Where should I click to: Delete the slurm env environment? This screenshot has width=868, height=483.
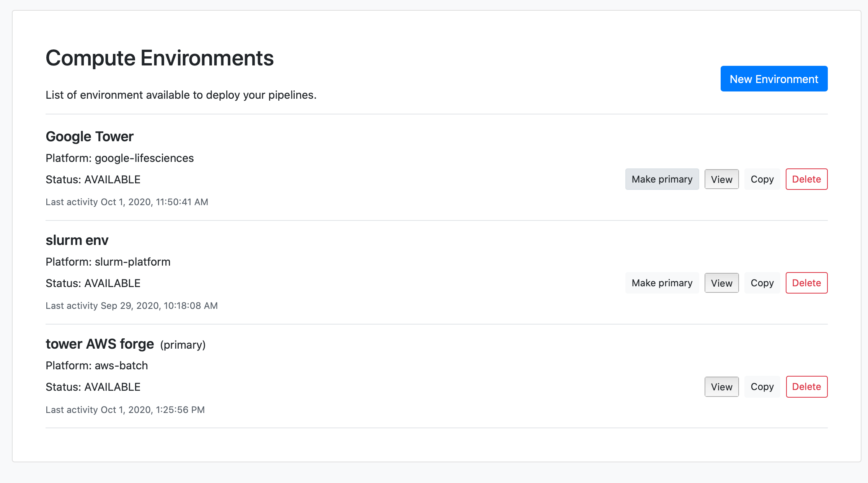[x=807, y=283]
